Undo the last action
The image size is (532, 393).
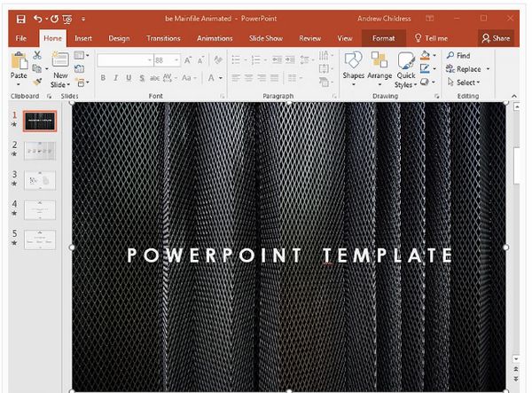37,19
